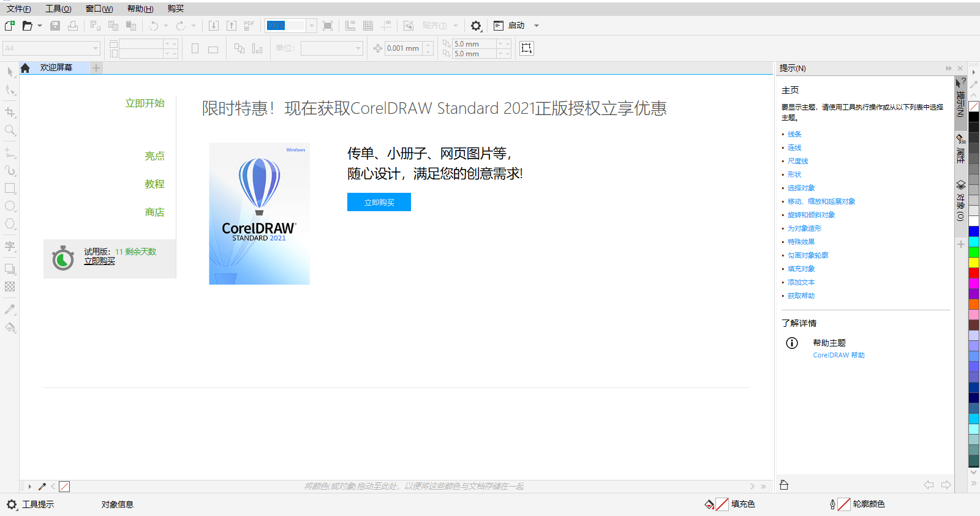This screenshot has height=516, width=980.
Task: Select the Polygon tool
Action: 10,224
